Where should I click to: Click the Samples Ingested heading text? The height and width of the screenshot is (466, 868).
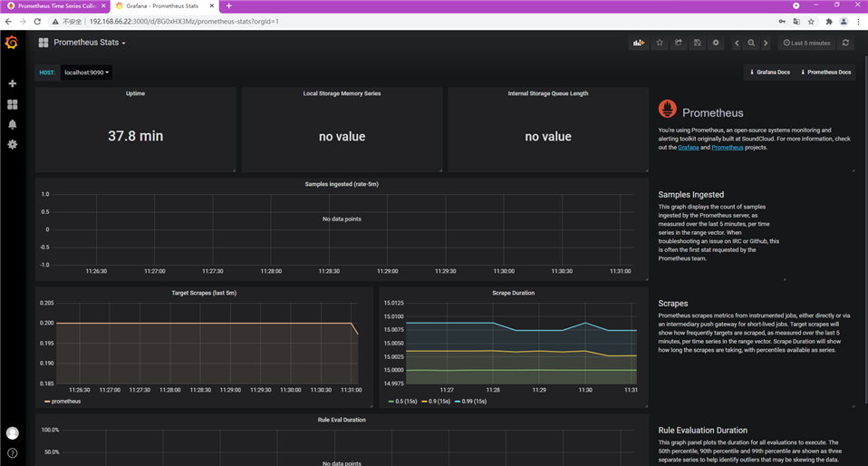(x=690, y=195)
